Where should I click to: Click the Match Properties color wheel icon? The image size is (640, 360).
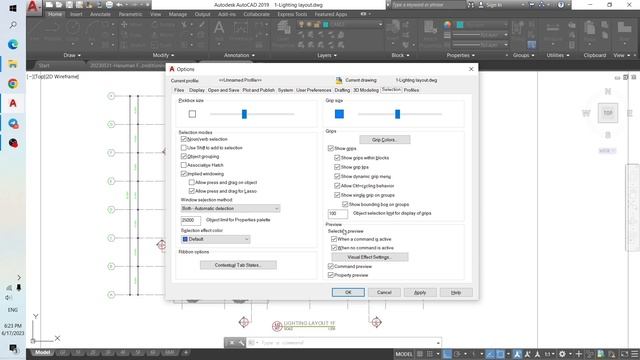click(448, 24)
